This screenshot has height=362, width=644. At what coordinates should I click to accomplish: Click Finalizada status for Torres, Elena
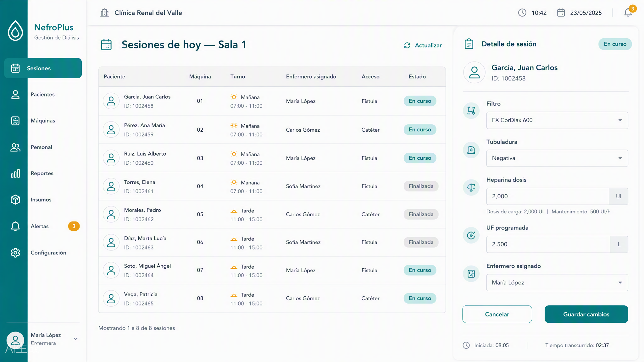coord(421,186)
